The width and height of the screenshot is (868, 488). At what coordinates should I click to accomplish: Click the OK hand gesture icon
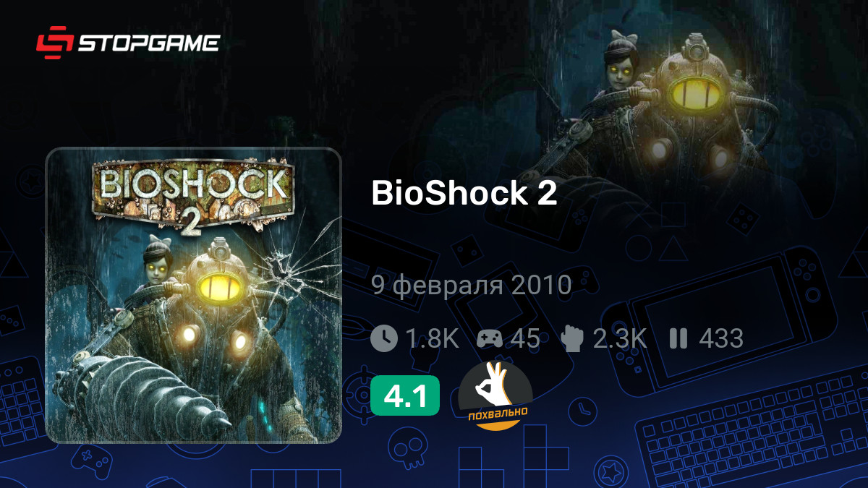pos(493,384)
